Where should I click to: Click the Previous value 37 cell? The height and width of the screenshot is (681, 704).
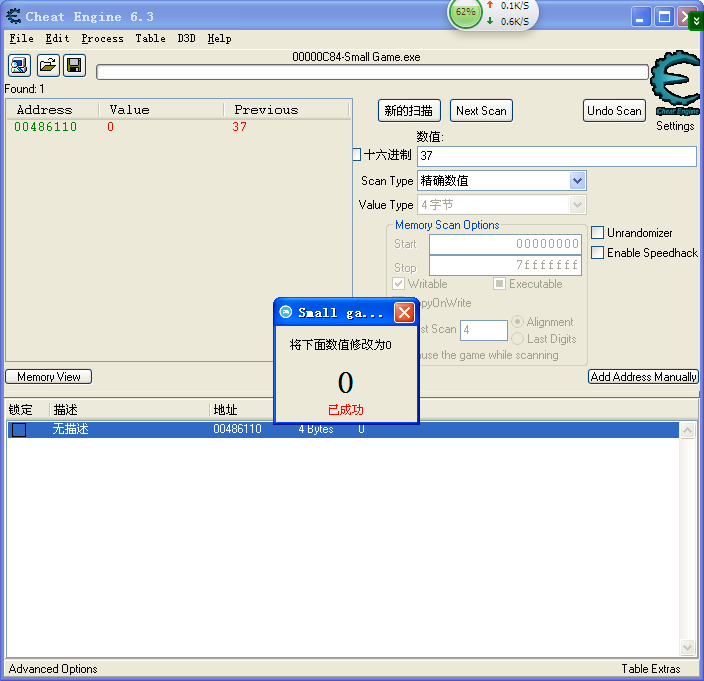(239, 127)
